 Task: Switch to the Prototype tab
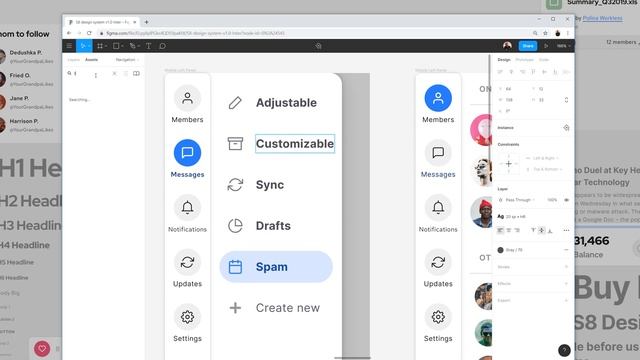(524, 60)
